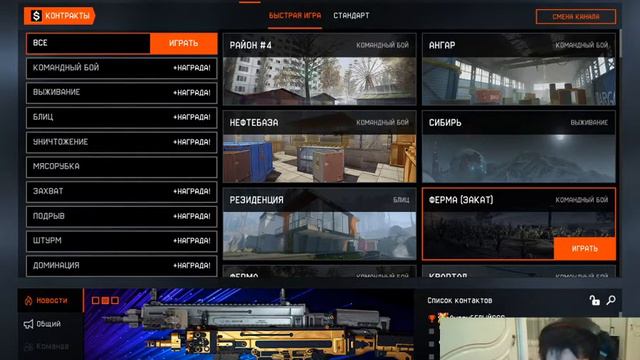Select Штурм mode filter

pos(121,241)
